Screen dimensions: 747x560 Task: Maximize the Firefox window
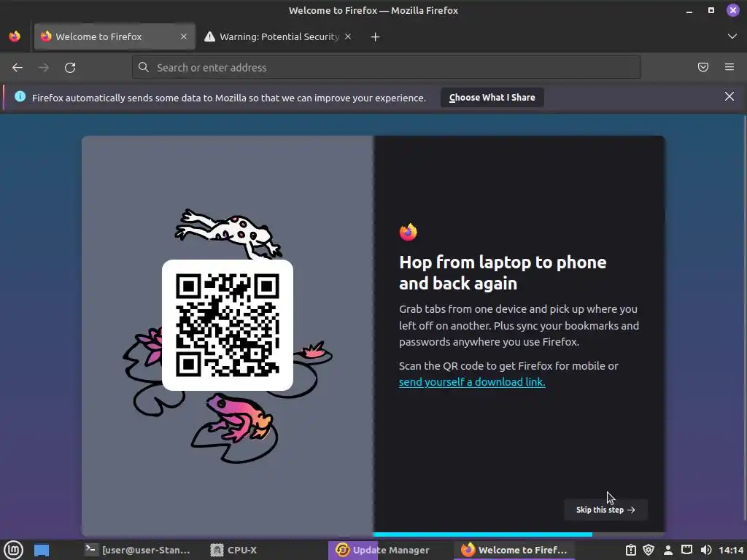[x=711, y=10]
